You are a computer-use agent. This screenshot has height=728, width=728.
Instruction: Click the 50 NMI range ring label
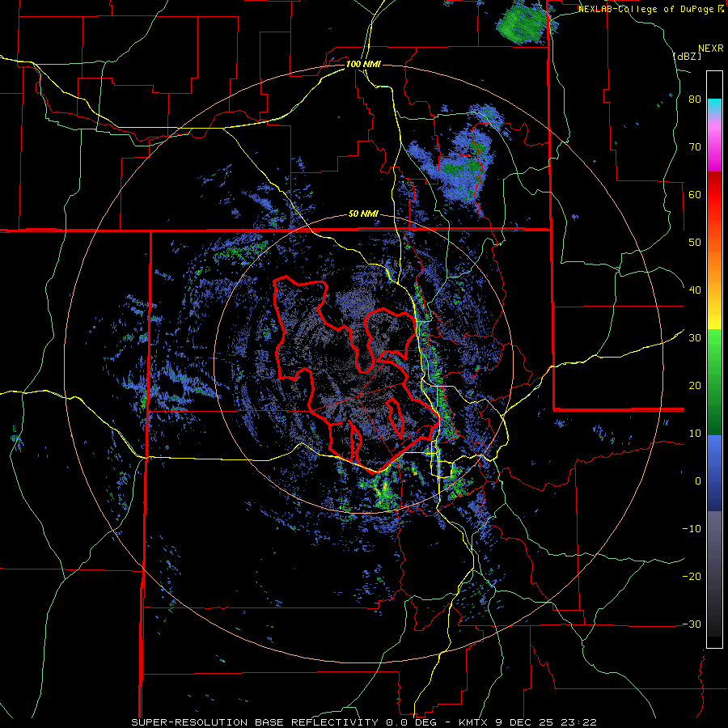click(363, 214)
